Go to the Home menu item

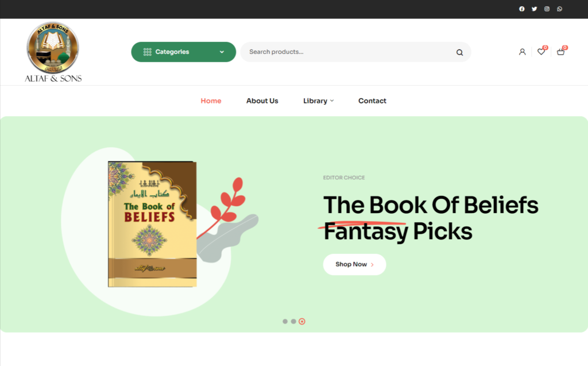(211, 101)
